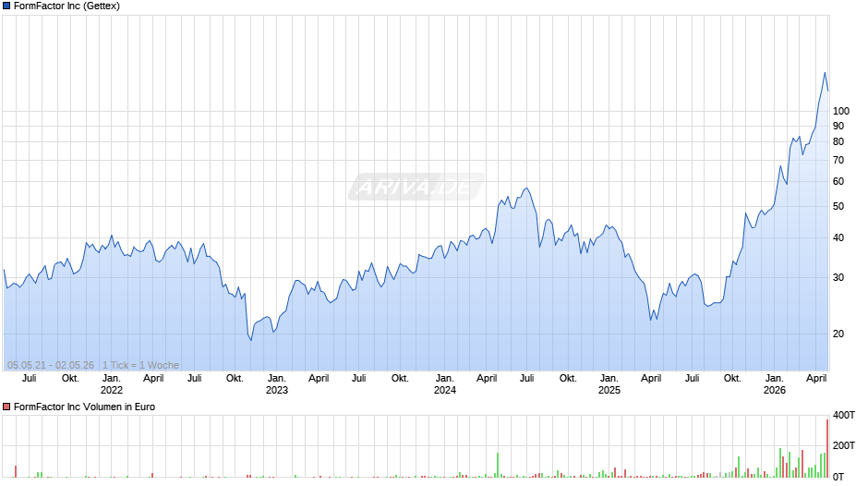Click the date range text '05.05.21 - 02.05.26'

(x=51, y=365)
